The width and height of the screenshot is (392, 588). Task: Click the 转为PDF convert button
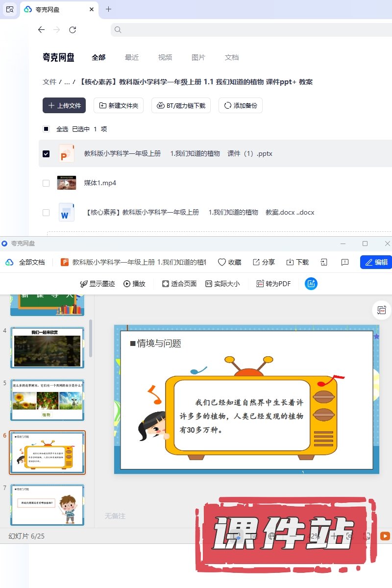click(273, 284)
